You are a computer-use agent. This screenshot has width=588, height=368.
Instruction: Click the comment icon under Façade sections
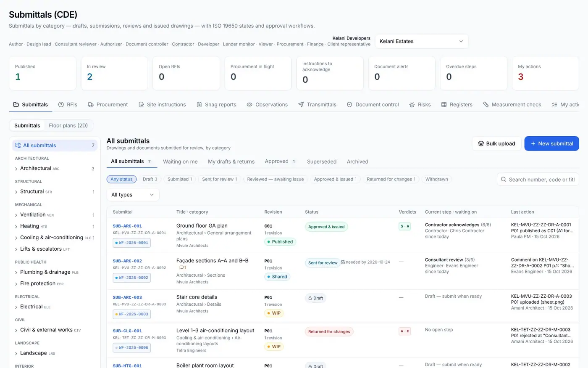pos(181,267)
